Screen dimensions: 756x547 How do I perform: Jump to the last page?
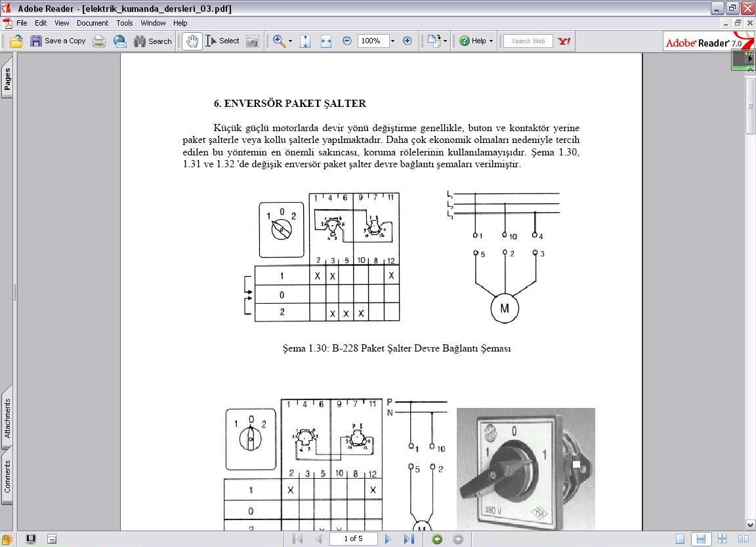pyautogui.click(x=408, y=538)
